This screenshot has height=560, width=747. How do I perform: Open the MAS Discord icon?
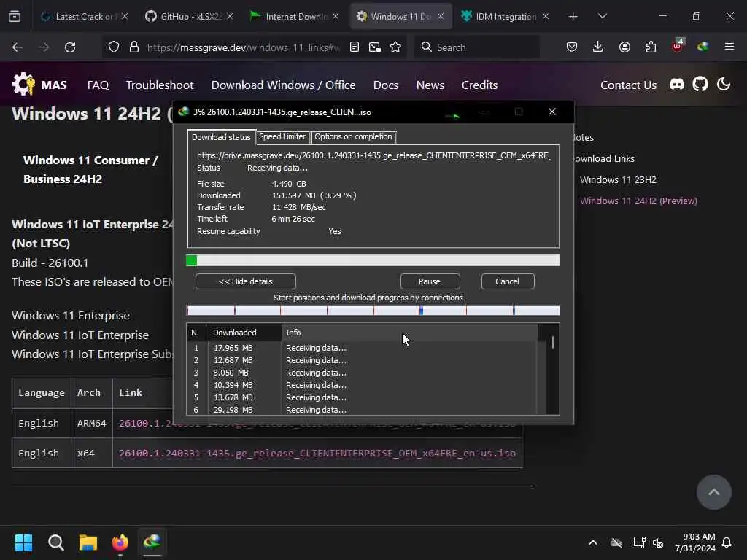pos(677,85)
